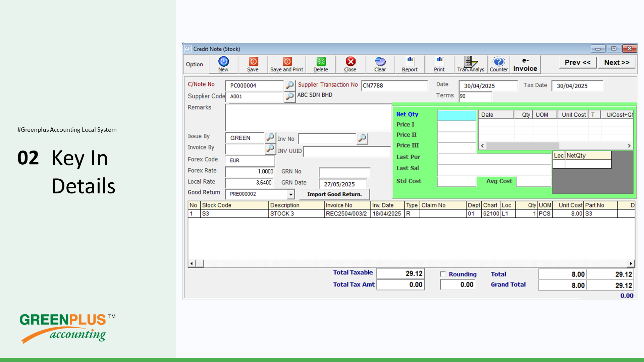644x362 pixels.
Task: Search Issue By with magnifier icon
Action: (x=270, y=137)
